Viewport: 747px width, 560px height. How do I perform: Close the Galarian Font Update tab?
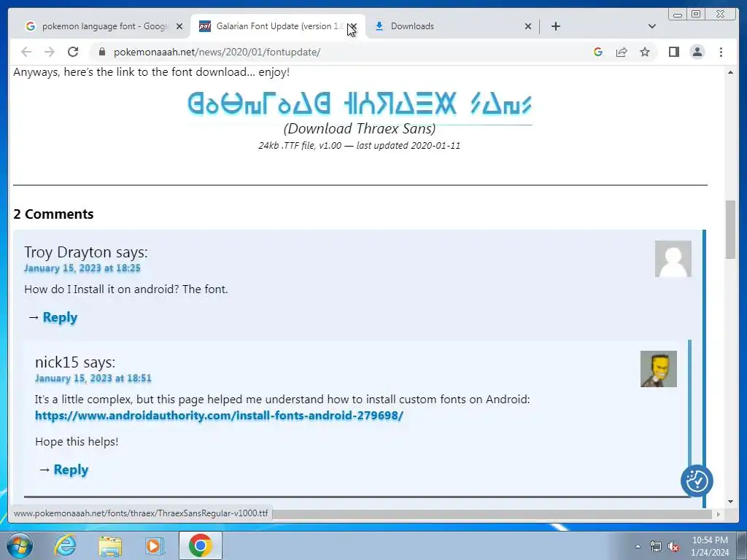pos(353,26)
